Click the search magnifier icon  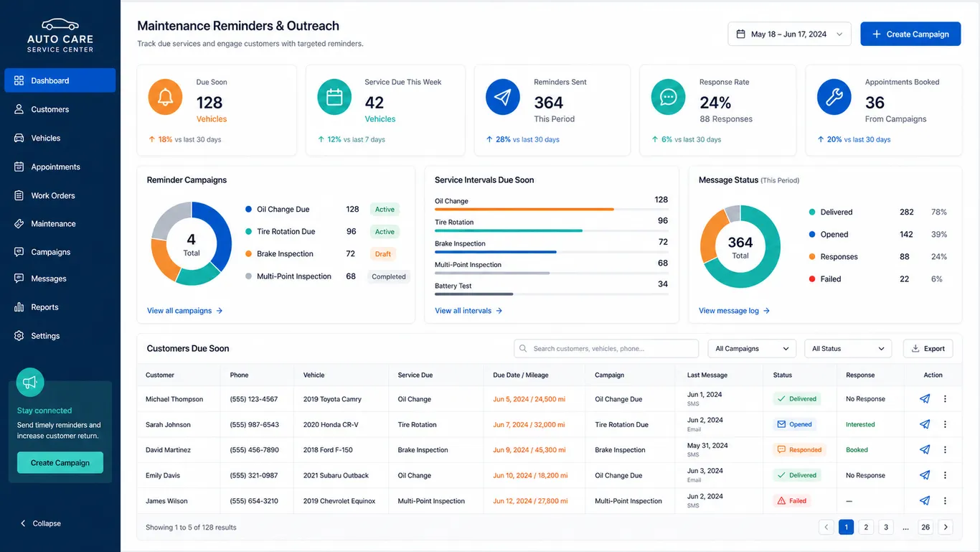[x=524, y=349]
